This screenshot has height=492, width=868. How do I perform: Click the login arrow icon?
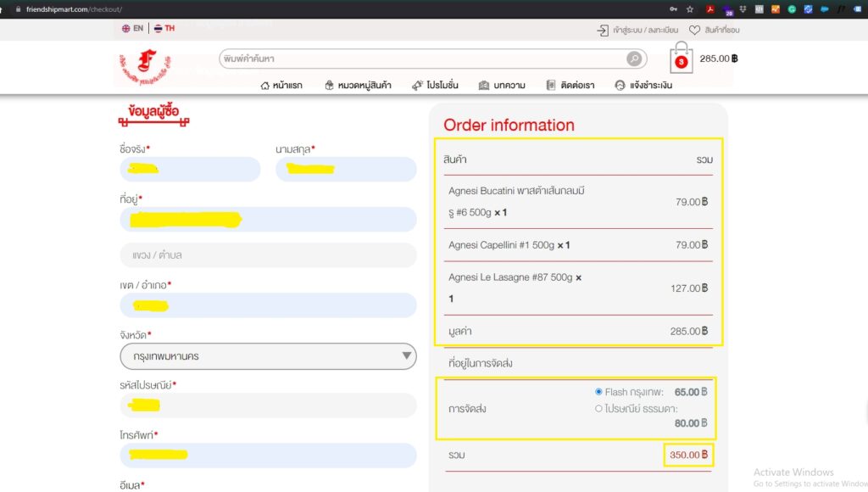click(604, 30)
